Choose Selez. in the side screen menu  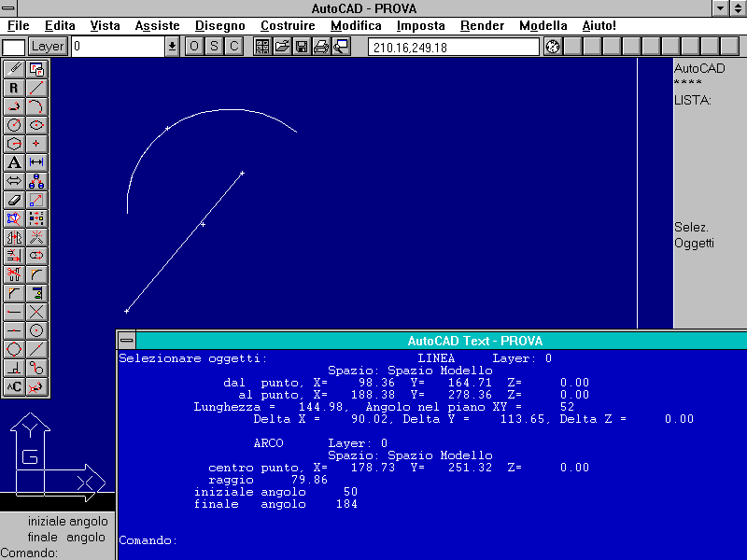point(691,227)
